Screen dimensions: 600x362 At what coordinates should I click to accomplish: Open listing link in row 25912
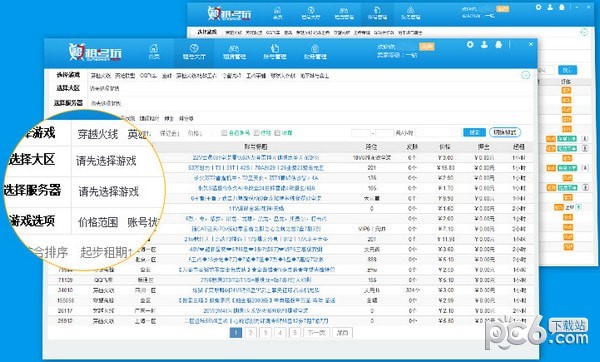[256, 321]
